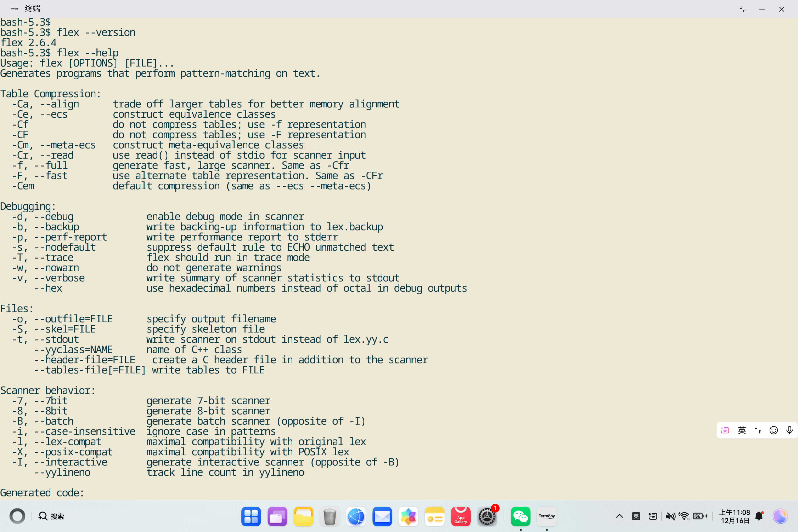Expand hidden tray icons chevron
The height and width of the screenshot is (532, 798).
[x=619, y=516]
